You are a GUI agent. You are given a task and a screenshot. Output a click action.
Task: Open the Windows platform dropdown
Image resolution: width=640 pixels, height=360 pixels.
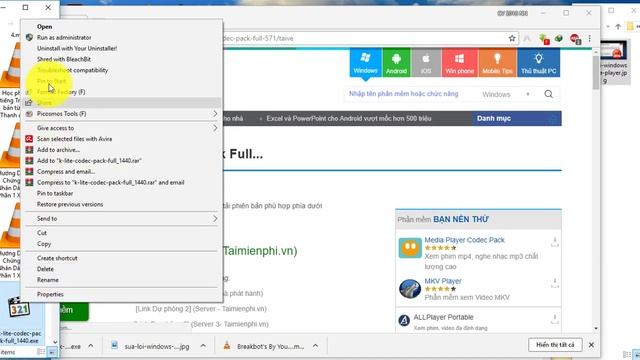click(506, 94)
